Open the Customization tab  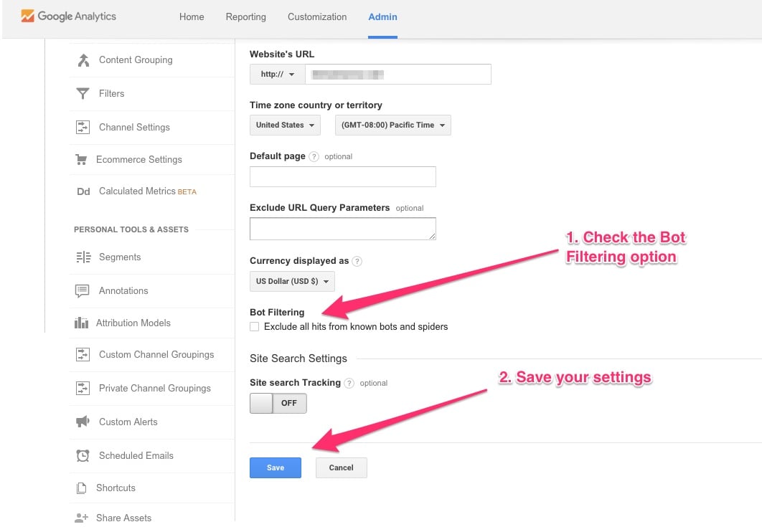316,17
